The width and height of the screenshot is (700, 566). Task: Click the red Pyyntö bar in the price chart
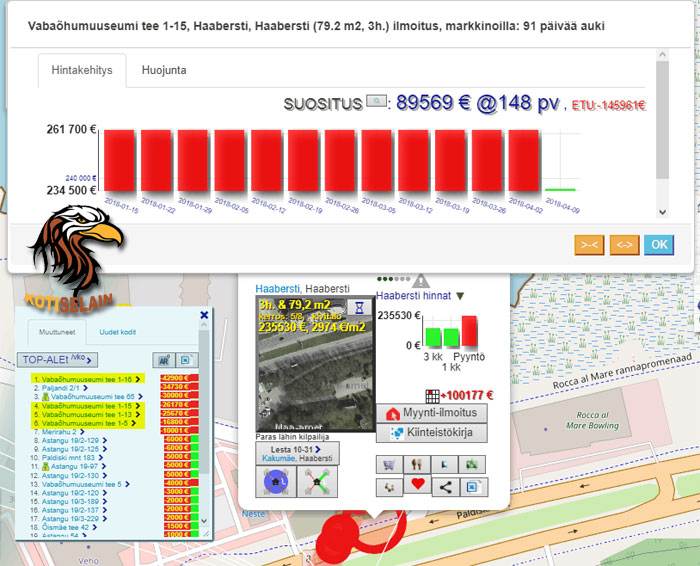coord(469,331)
